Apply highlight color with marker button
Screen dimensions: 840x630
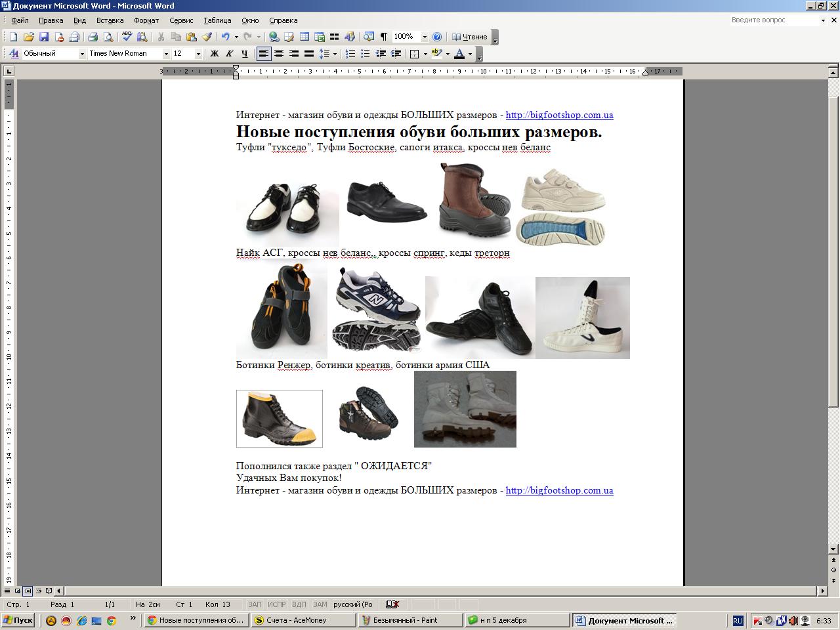[x=436, y=54]
